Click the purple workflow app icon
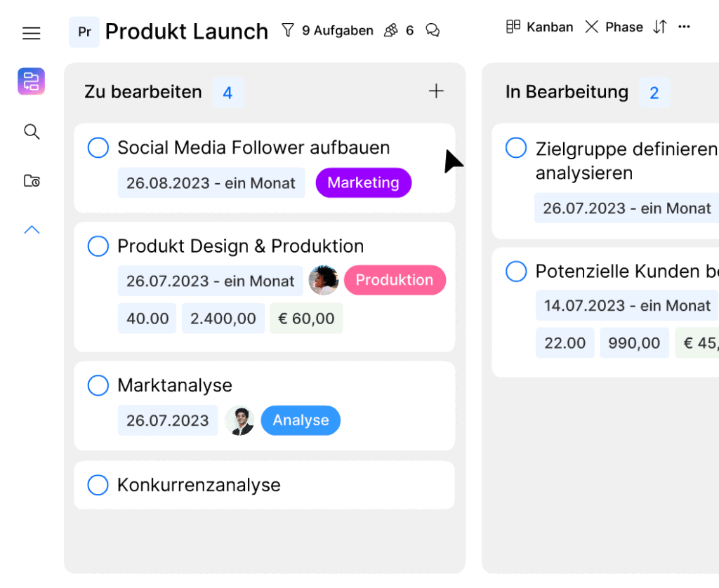Image resolution: width=719 pixels, height=588 pixels. click(32, 81)
